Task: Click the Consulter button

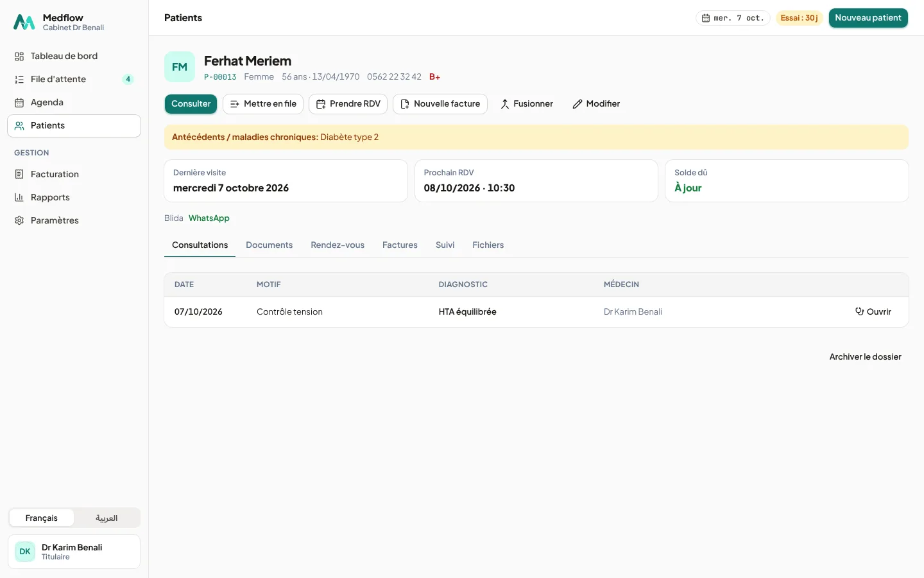Action: tap(191, 104)
